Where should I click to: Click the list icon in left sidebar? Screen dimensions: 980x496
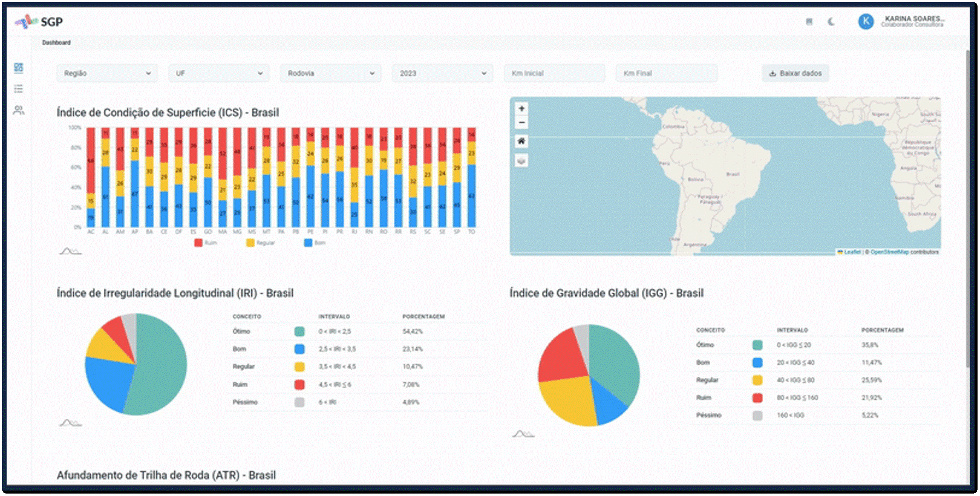click(x=19, y=89)
